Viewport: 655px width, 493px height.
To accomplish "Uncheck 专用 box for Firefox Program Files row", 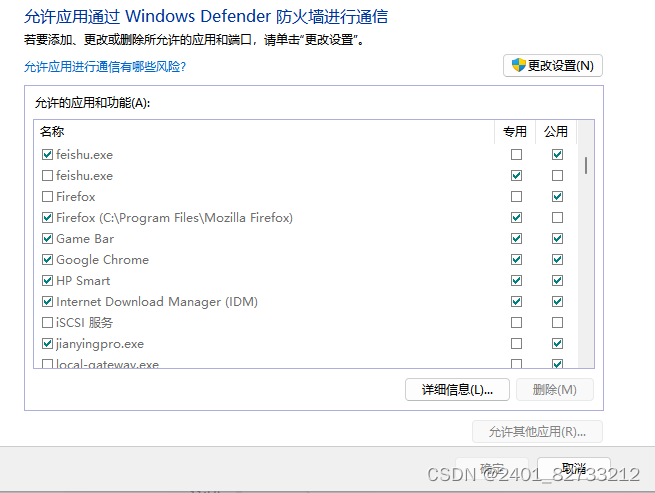I will point(516,218).
